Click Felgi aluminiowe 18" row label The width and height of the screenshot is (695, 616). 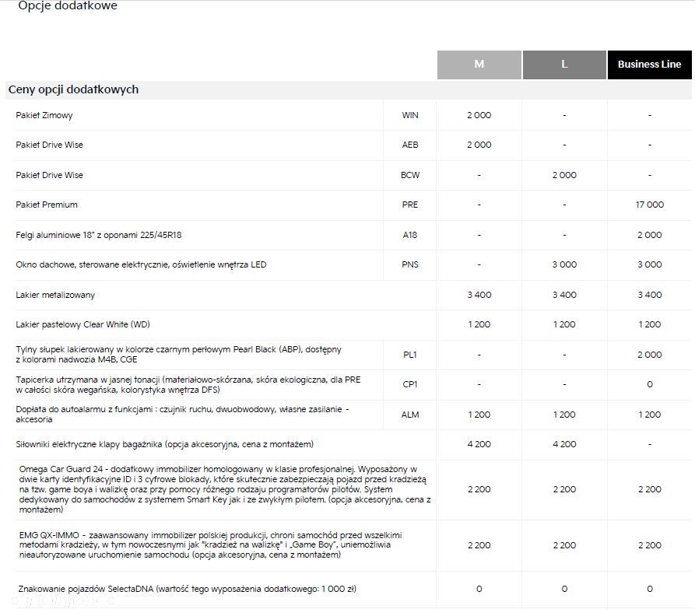coord(98,235)
